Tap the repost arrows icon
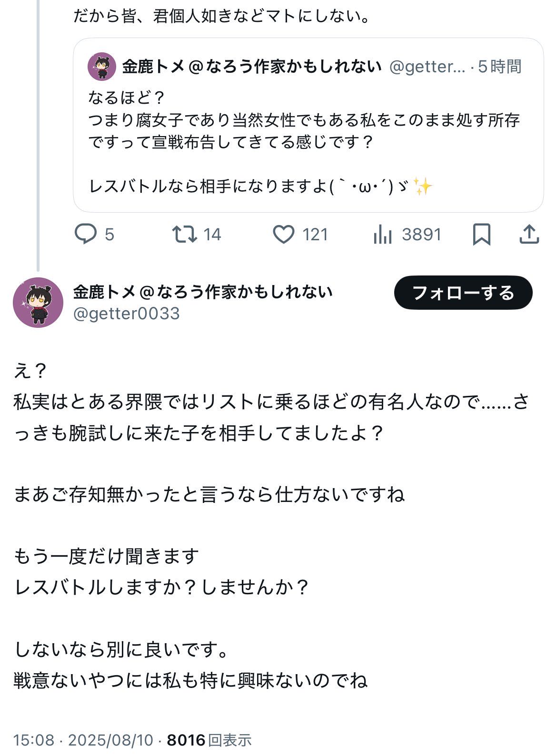 (x=184, y=235)
